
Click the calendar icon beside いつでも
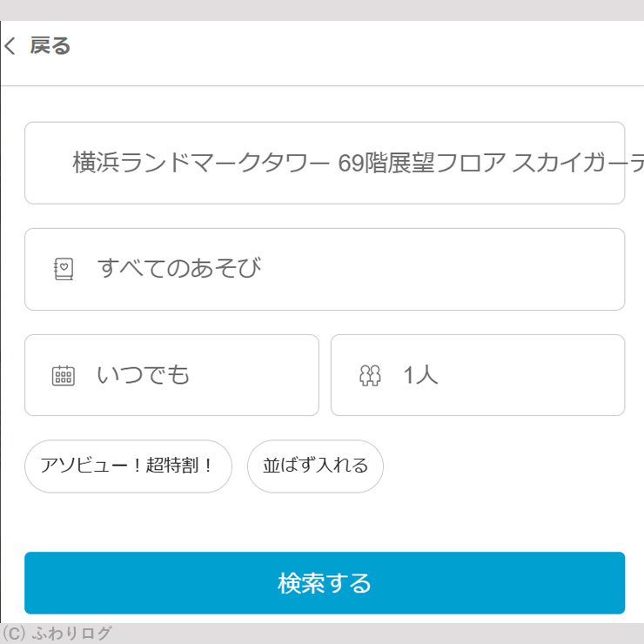tap(64, 376)
